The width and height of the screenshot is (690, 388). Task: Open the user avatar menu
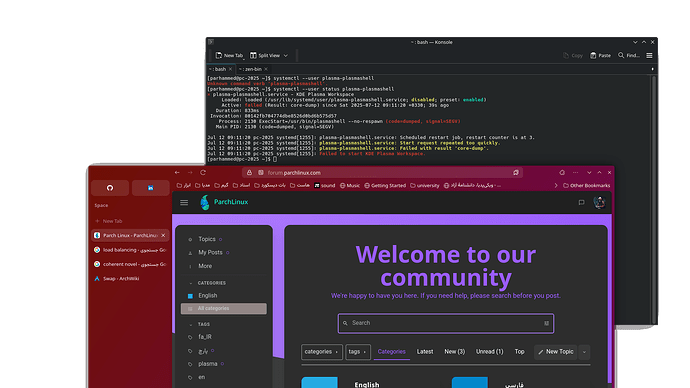coord(599,202)
